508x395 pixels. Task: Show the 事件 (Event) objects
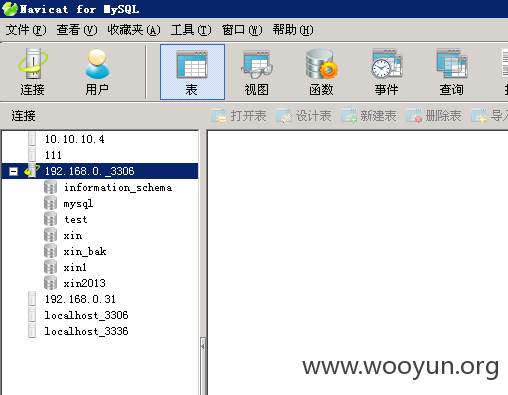pyautogui.click(x=386, y=72)
